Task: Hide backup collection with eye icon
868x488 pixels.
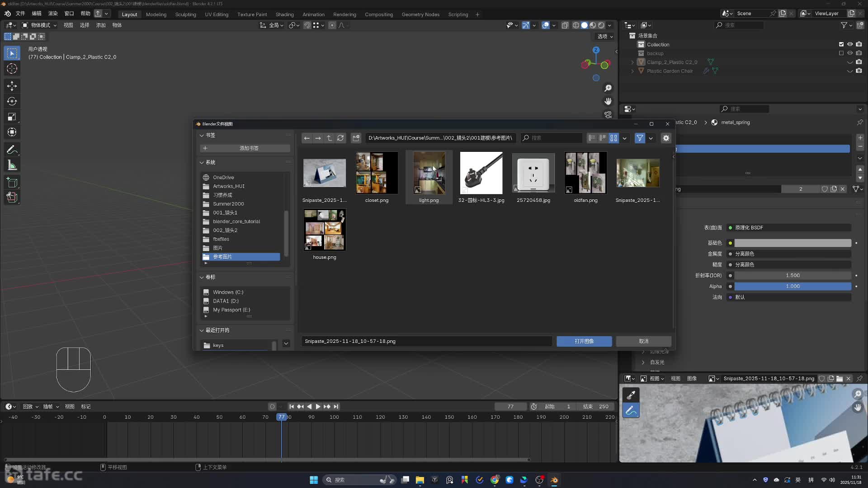Action: click(x=850, y=53)
